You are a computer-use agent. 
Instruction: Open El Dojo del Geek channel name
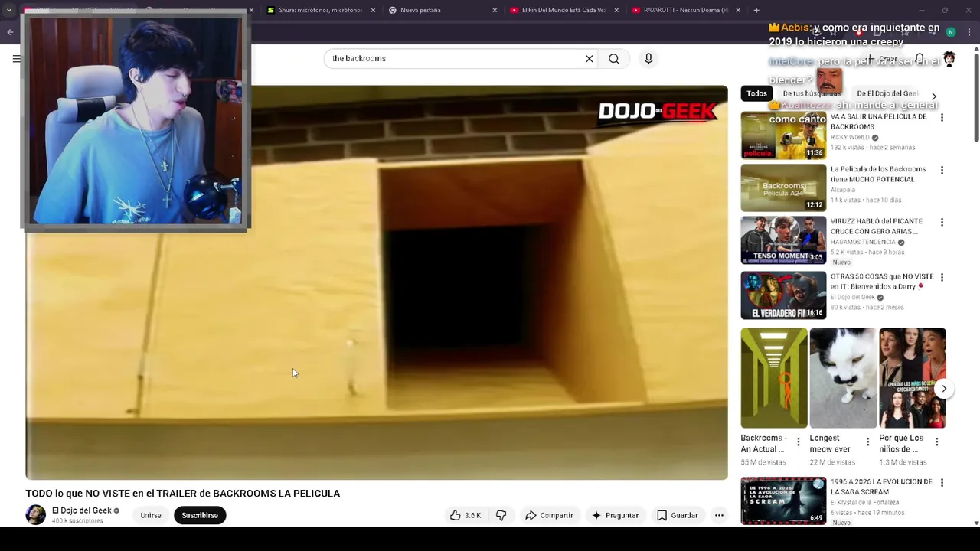click(82, 510)
